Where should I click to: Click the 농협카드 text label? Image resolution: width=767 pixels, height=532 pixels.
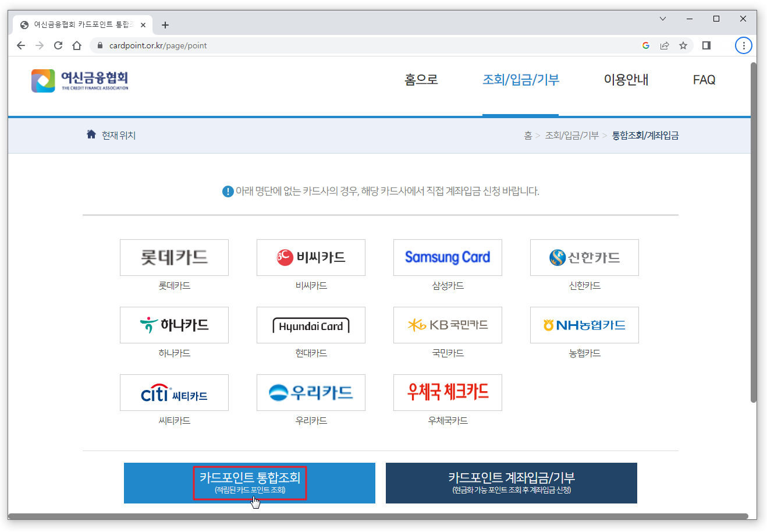point(584,353)
